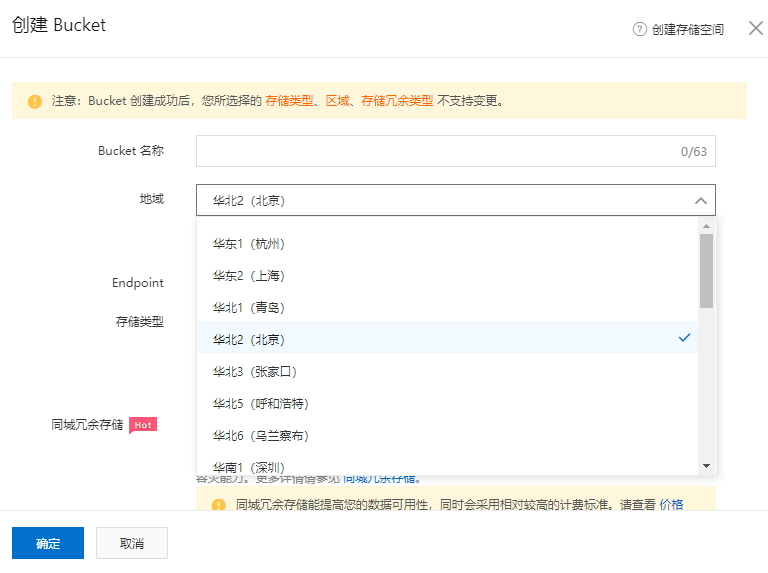Viewport: 768px width, 573px height.
Task: Select 华南1 (深圳) region
Action: [447, 466]
